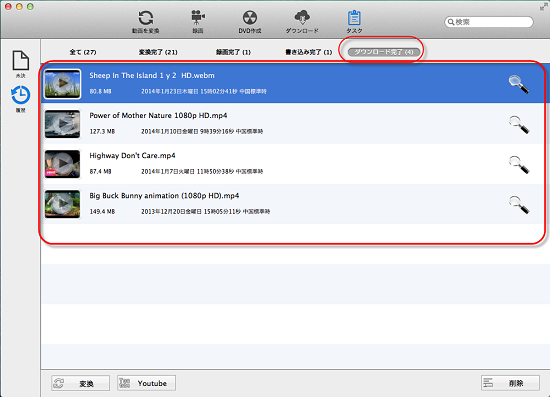This screenshot has width=550, height=397.
Task: Switch to the 書き込み完了 (1) tab
Action: (308, 52)
